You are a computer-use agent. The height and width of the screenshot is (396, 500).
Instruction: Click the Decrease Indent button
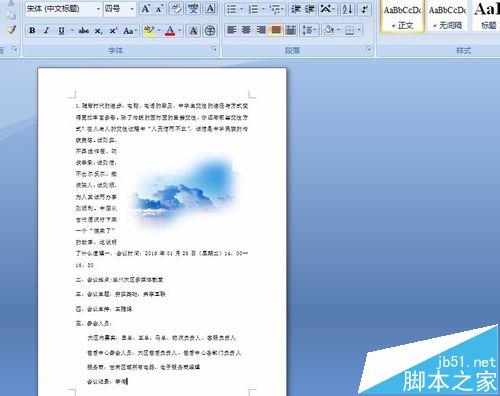(x=296, y=9)
